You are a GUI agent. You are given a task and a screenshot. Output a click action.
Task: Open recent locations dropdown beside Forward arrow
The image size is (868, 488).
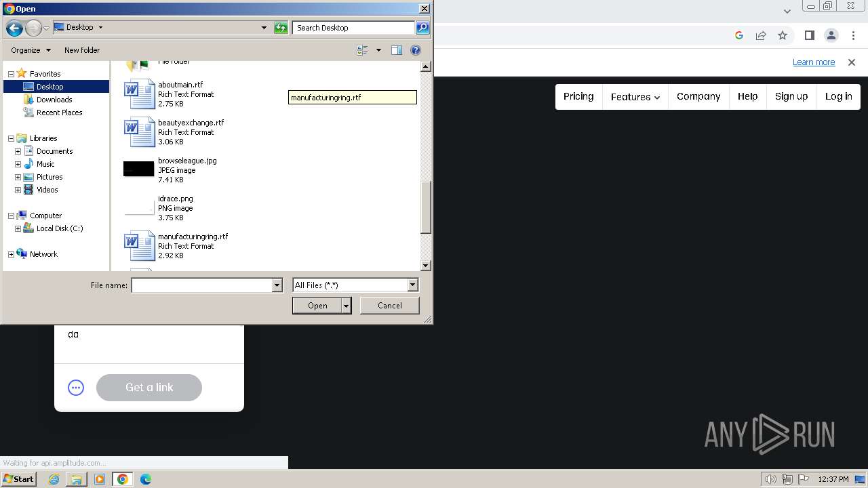(46, 28)
